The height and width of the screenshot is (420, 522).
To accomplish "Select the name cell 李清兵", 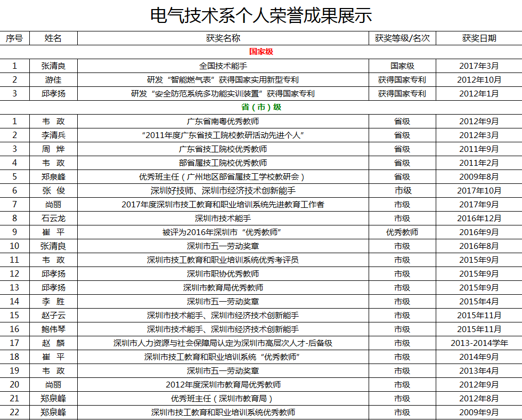I will coord(53,135).
